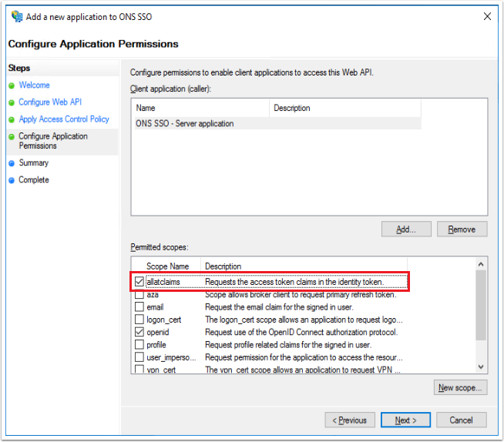Click the aza description about primary refresh token
Screen dimensions: 504x442
click(301, 295)
